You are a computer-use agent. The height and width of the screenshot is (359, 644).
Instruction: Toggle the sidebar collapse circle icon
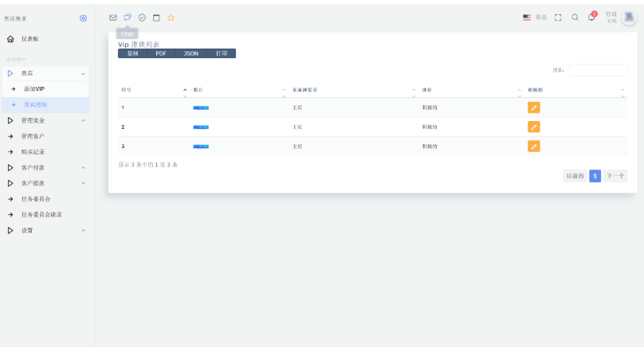click(x=84, y=18)
